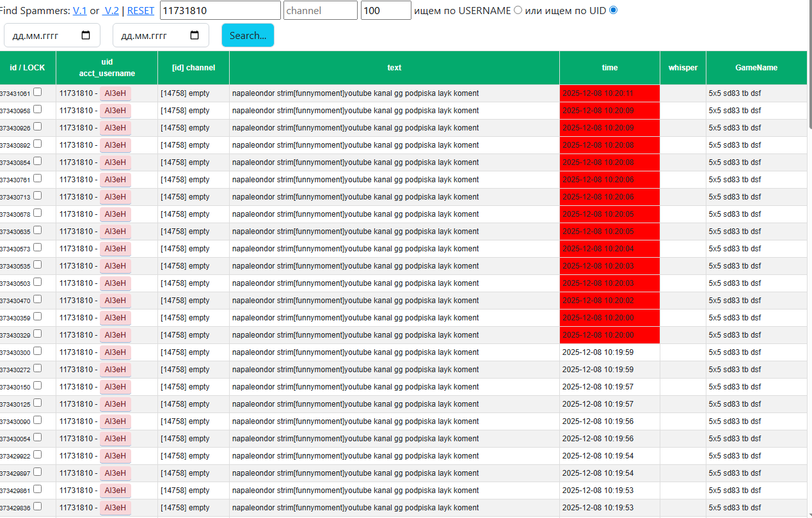Tick the LOCK checkbox for row 373430470
This screenshot has width=812, height=518.
pyautogui.click(x=37, y=299)
